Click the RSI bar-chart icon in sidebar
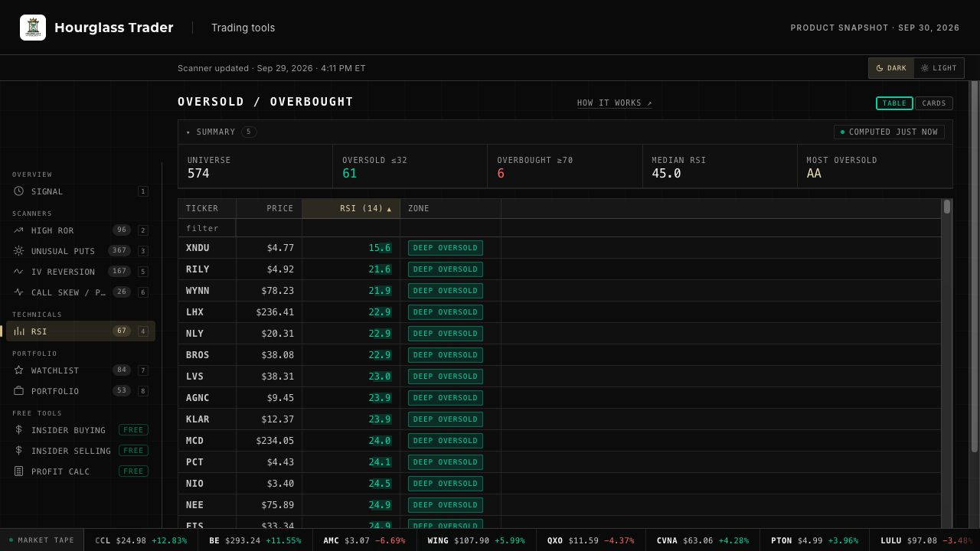980x551 pixels. (x=18, y=331)
